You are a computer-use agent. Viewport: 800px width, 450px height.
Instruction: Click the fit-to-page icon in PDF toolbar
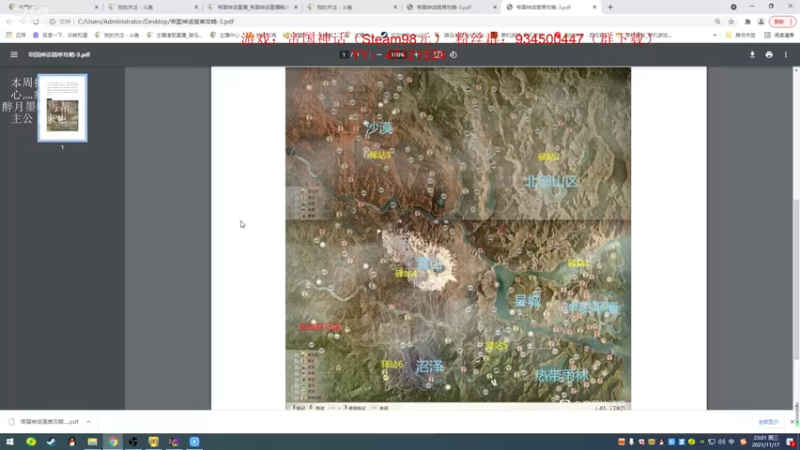tap(438, 55)
